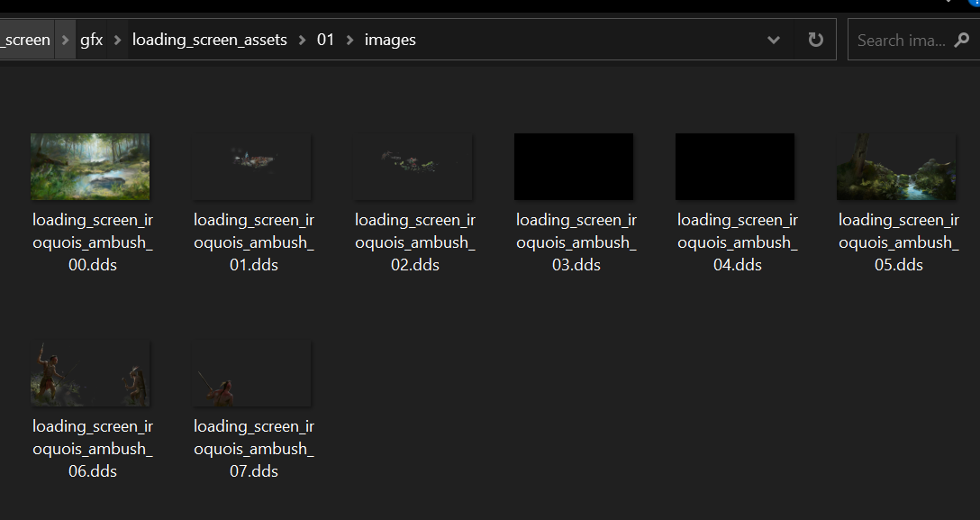This screenshot has height=520, width=980.
Task: Select the iroquois_ambush_00.dds forest thumbnail
Action: pos(90,166)
